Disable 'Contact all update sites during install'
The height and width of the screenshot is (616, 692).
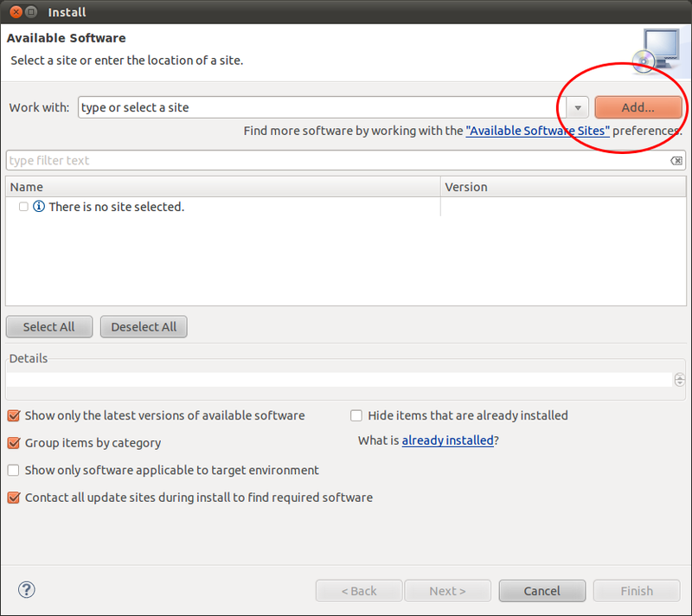pyautogui.click(x=13, y=497)
